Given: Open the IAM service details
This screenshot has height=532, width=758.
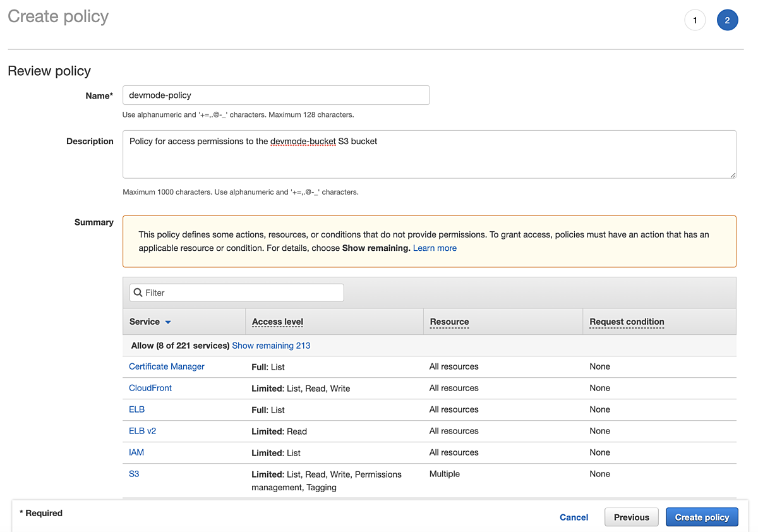Looking at the screenshot, I should [x=136, y=452].
